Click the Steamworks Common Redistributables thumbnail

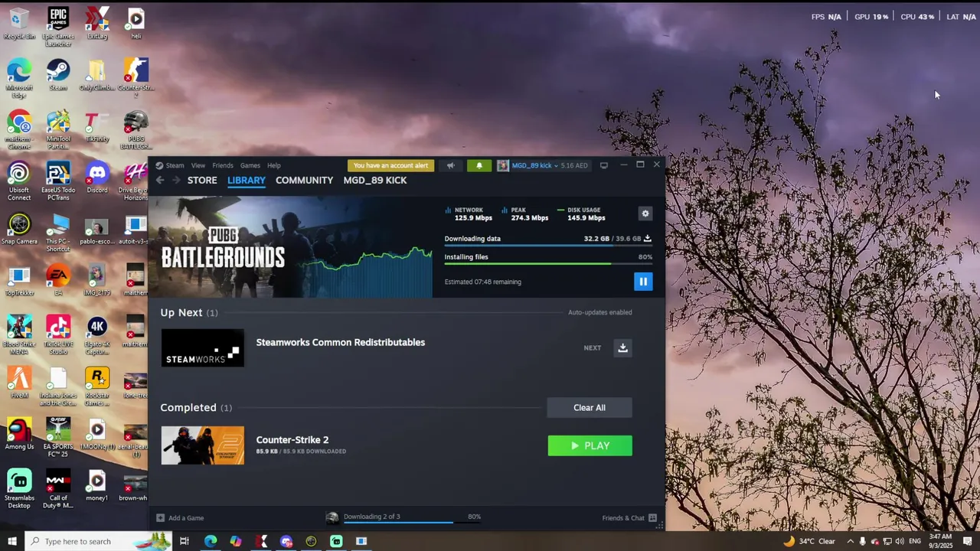tap(202, 348)
